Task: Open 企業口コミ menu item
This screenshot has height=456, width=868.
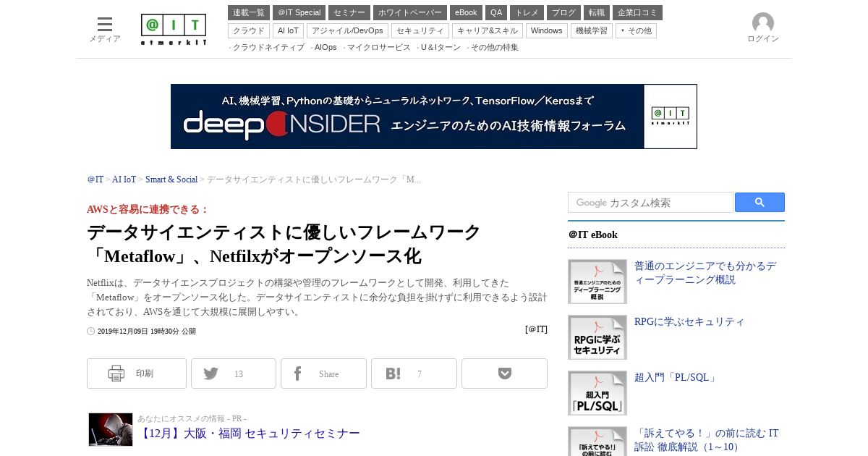Action: point(637,13)
